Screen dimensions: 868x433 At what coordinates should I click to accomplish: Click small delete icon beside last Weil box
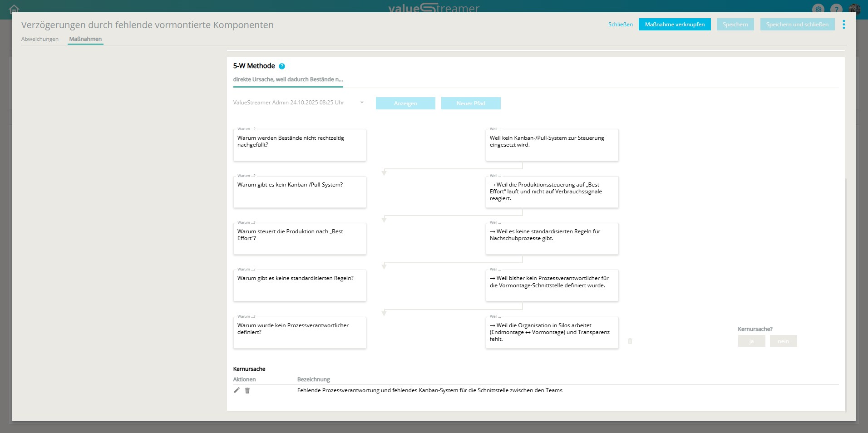[x=630, y=341]
